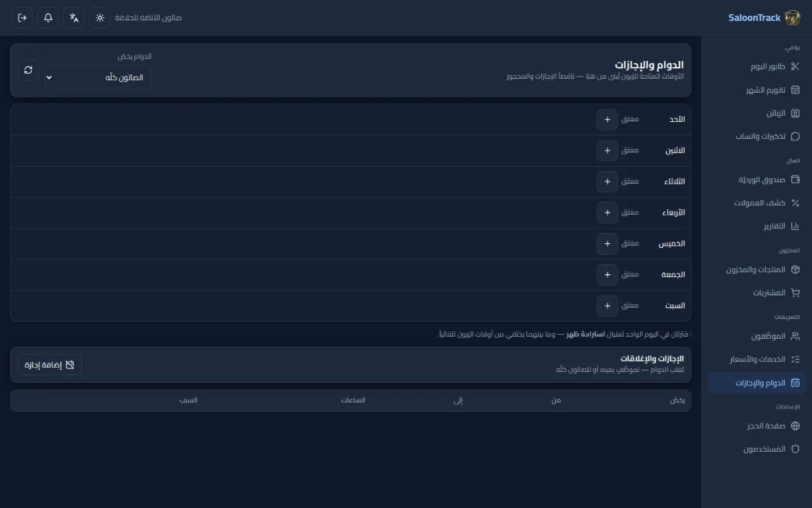Refresh the schedule with the reload icon
This screenshot has width=812, height=508.
click(x=28, y=70)
